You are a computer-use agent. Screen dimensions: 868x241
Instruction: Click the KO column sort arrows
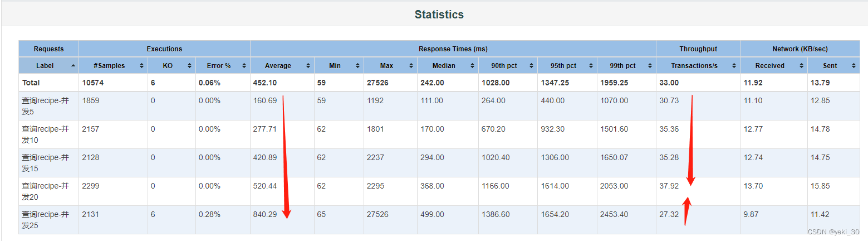pos(189,66)
